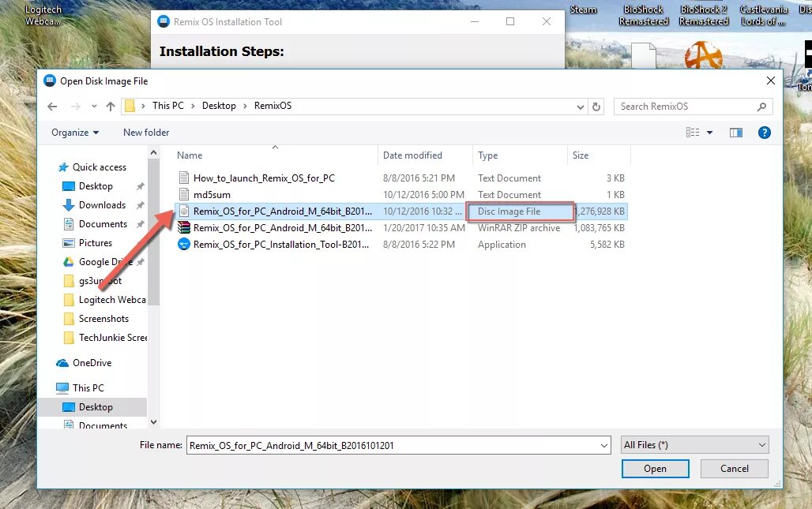Click the ISO disc image file icon
The width and height of the screenshot is (812, 509).
pyautogui.click(x=184, y=211)
